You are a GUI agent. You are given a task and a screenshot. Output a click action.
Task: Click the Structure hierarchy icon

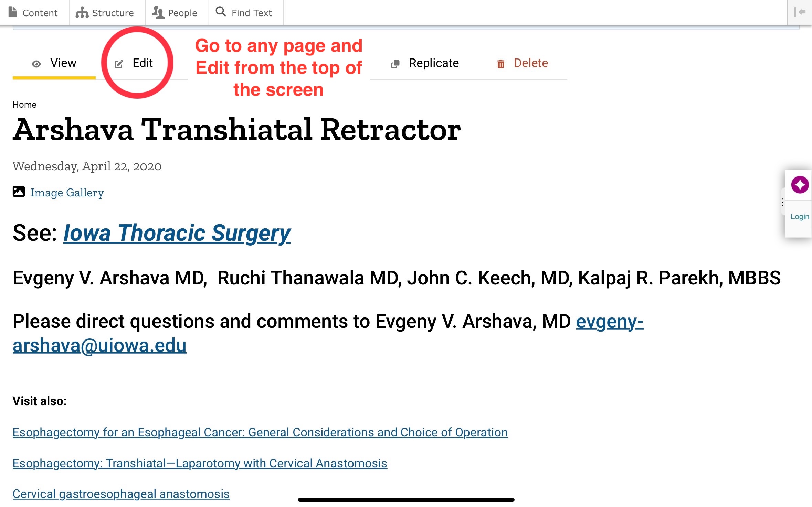pyautogui.click(x=82, y=13)
